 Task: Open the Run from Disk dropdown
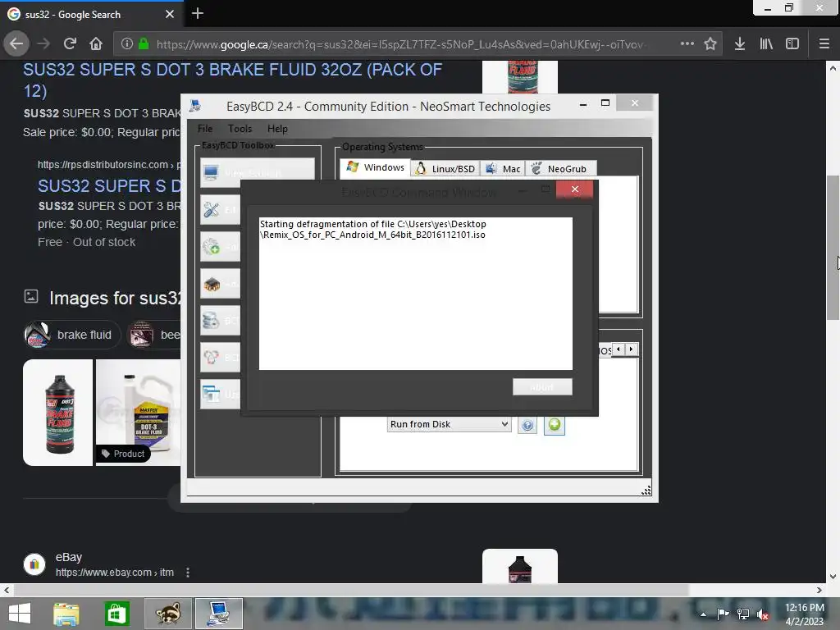[x=450, y=424]
